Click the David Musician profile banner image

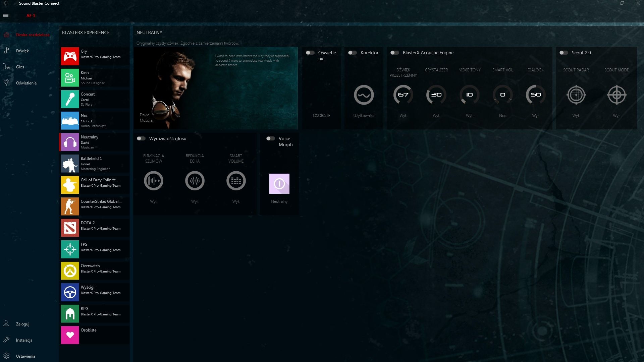coord(216,88)
